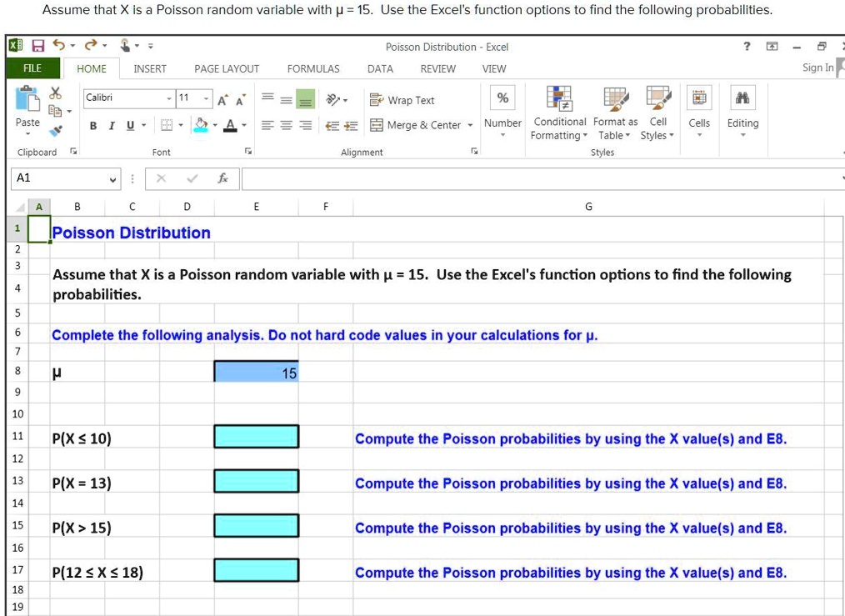
Task: Click the Percent Style icon
Action: point(500,98)
